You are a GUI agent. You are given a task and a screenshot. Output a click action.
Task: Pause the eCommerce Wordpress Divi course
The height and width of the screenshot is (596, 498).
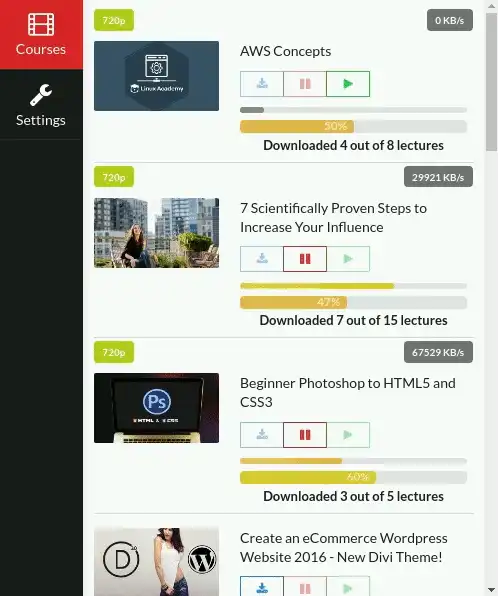click(x=305, y=586)
